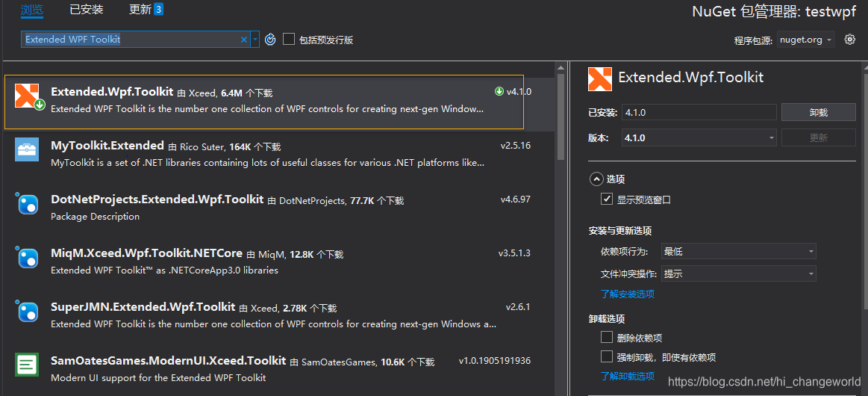Uncheck the 显示预览窗口 checkbox

tap(607, 199)
